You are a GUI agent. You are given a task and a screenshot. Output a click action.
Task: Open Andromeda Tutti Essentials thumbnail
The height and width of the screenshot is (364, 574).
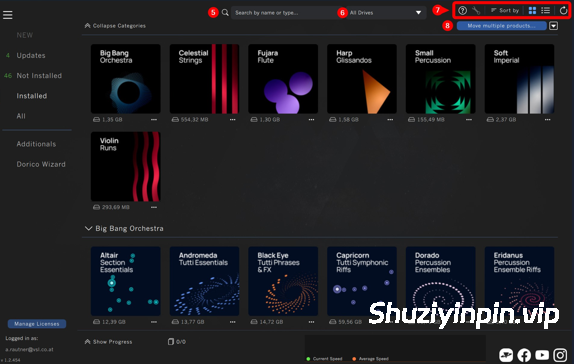pos(204,281)
